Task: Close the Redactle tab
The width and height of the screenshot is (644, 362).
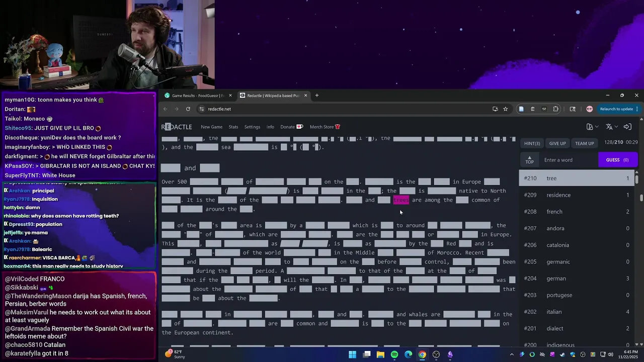Action: click(305, 96)
